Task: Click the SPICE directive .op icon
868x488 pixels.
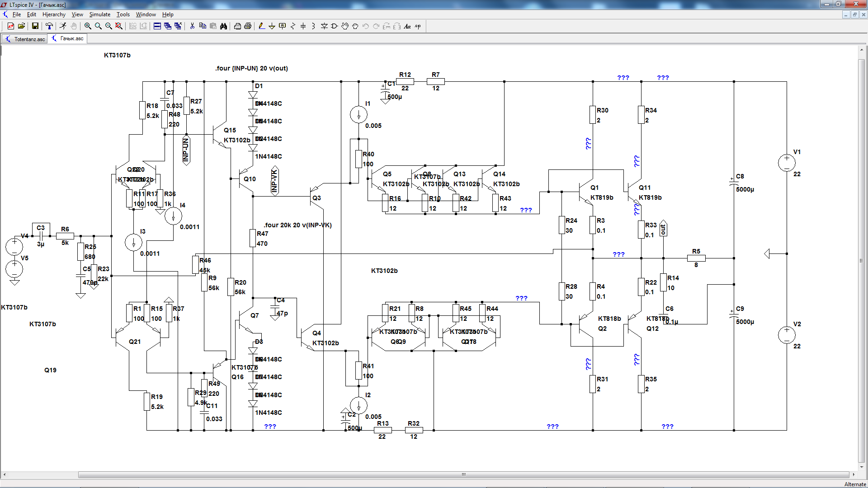Action: click(418, 26)
